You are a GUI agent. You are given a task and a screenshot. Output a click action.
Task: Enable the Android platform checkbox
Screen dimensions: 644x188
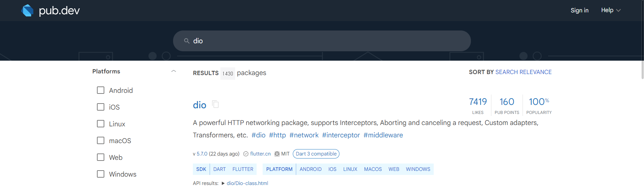pyautogui.click(x=101, y=90)
